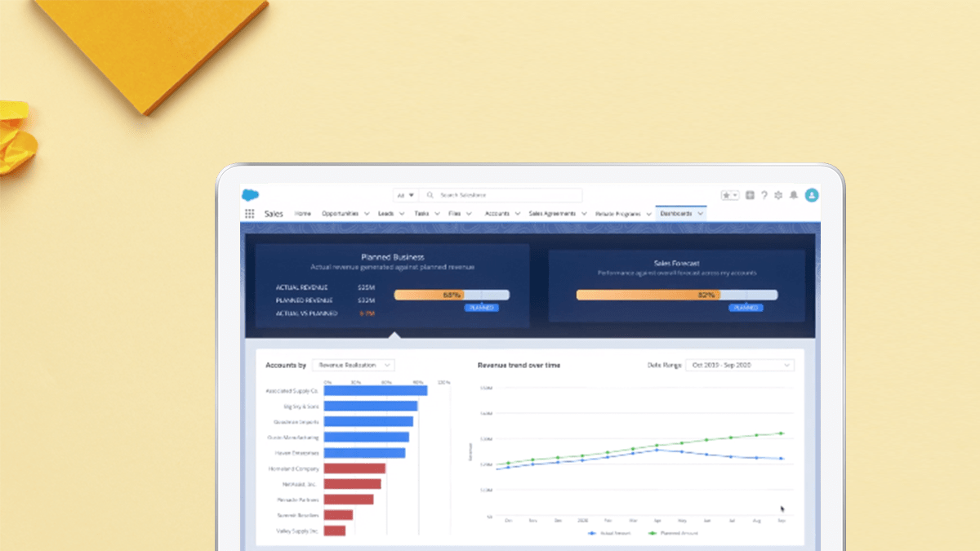This screenshot has height=551, width=980.
Task: Switch to the Home tab
Action: pyautogui.click(x=303, y=214)
